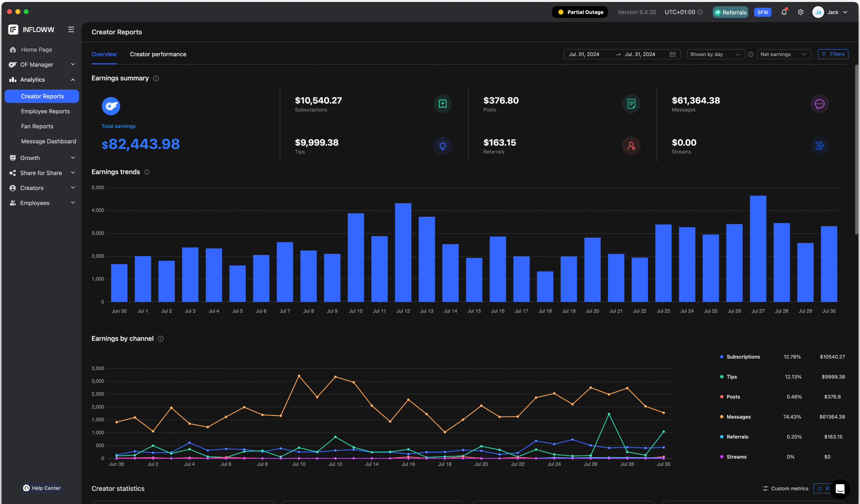The width and height of the screenshot is (860, 504).
Task: Click the notification bell icon
Action: pos(784,12)
